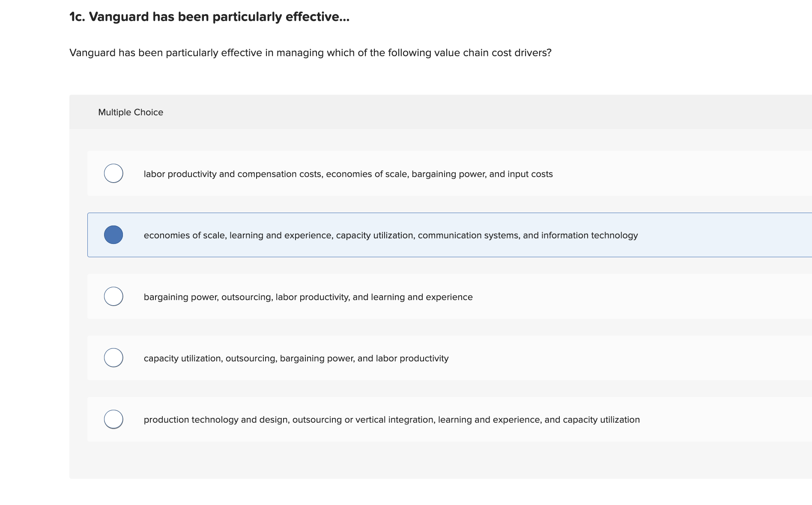Click the filled radio beside "economies of scale" answer
Screen dimensions: 812x505
click(113, 235)
